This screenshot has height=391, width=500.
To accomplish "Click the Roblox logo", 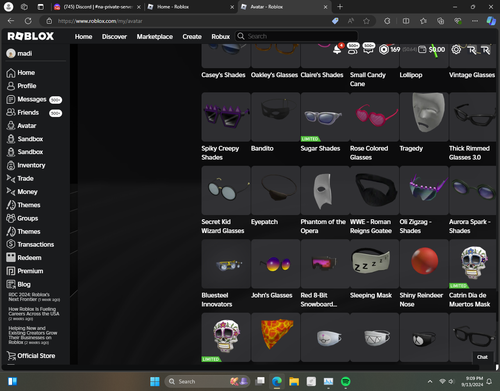I will [x=30, y=36].
